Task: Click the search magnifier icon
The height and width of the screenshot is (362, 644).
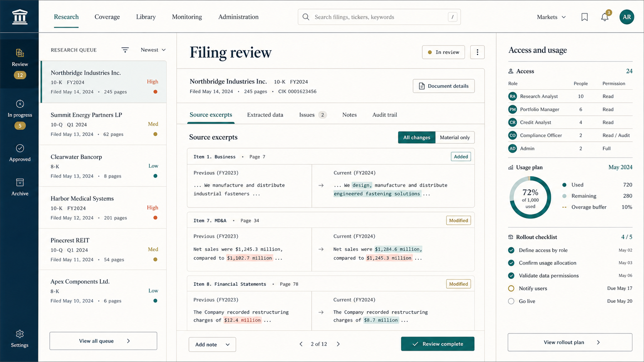Action: (x=306, y=17)
